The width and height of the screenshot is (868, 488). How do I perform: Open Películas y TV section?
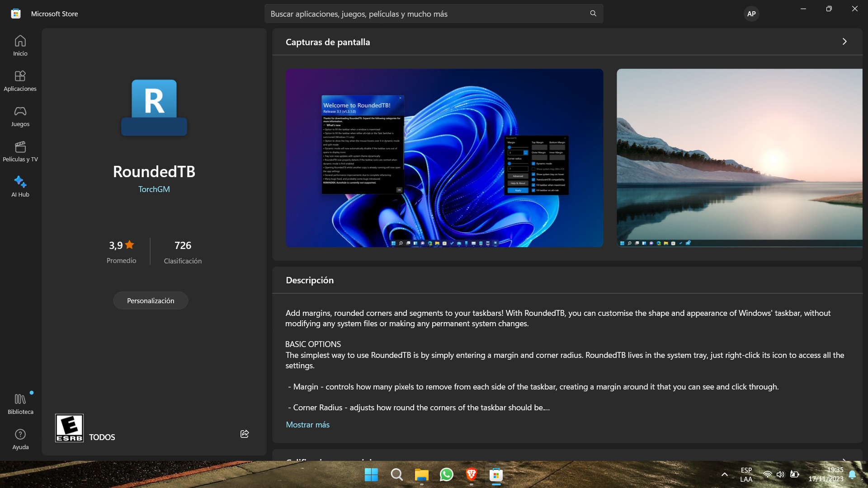coord(20,151)
